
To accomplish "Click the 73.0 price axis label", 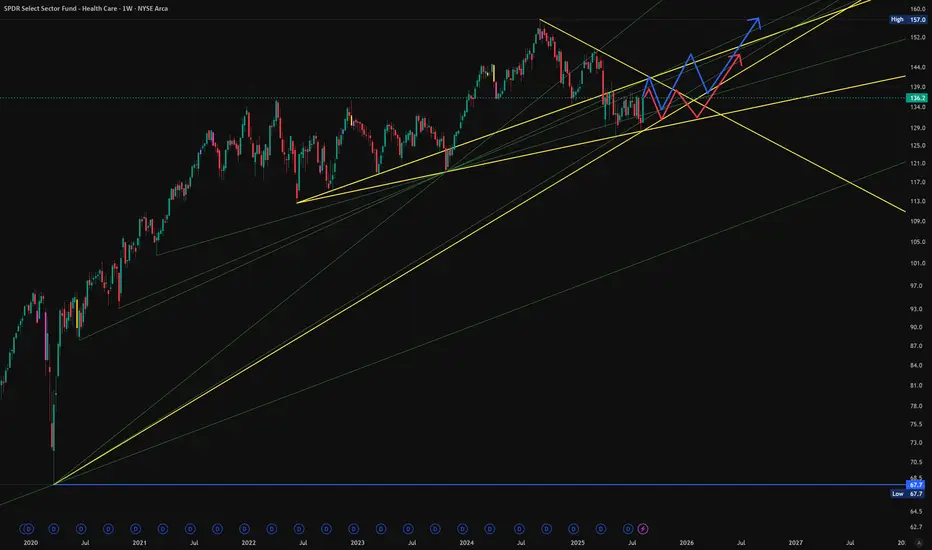I will click(917, 442).
